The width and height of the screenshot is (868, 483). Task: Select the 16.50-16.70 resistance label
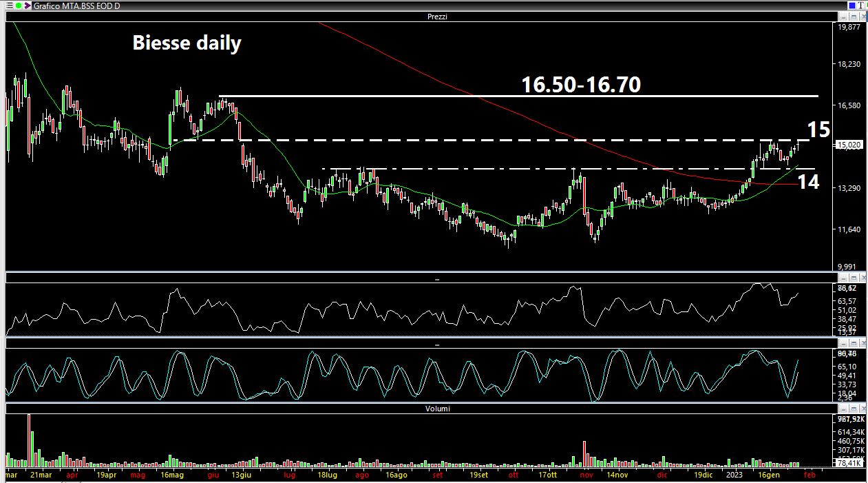point(581,85)
